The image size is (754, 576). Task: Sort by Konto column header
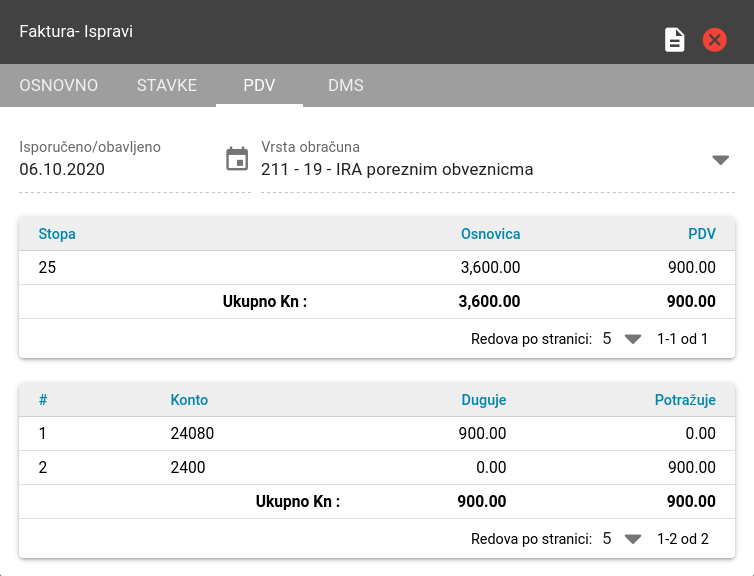pos(189,400)
